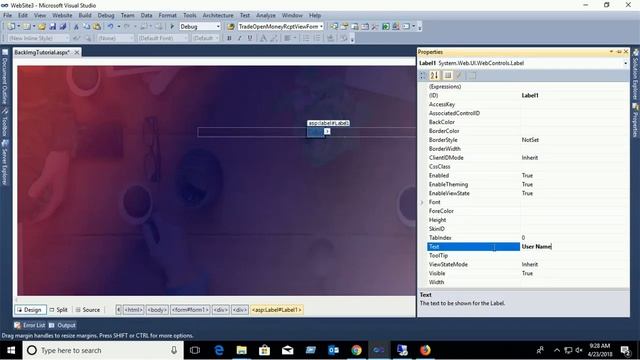Open the Toolbox side tab
640x360 pixels.
pos(5,122)
